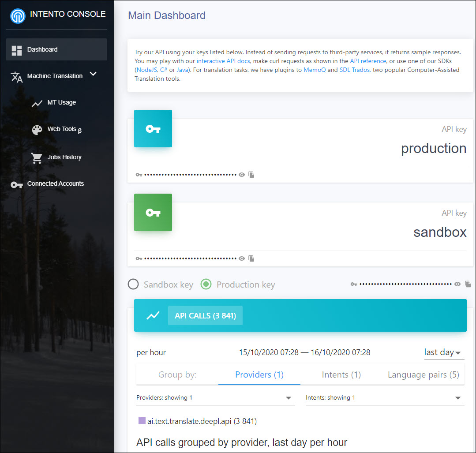Viewport: 476px width, 453px height.
Task: Switch to the Language pairs (5) tab
Action: click(423, 375)
